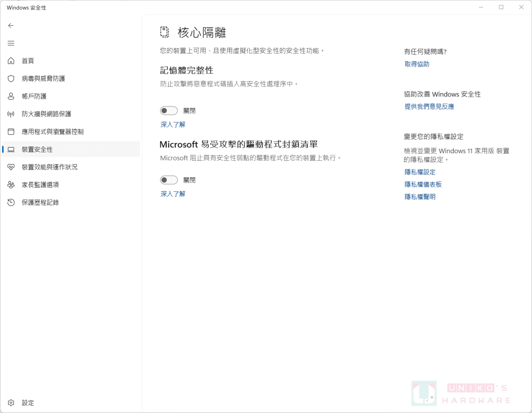Click the 記憶體完整性 heading
The height and width of the screenshot is (413, 532).
point(187,70)
